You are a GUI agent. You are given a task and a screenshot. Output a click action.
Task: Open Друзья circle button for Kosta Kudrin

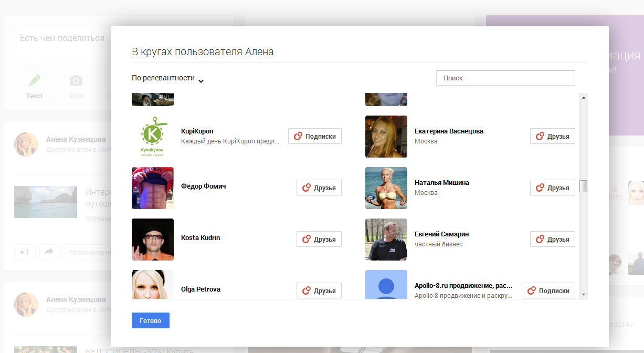pos(319,240)
